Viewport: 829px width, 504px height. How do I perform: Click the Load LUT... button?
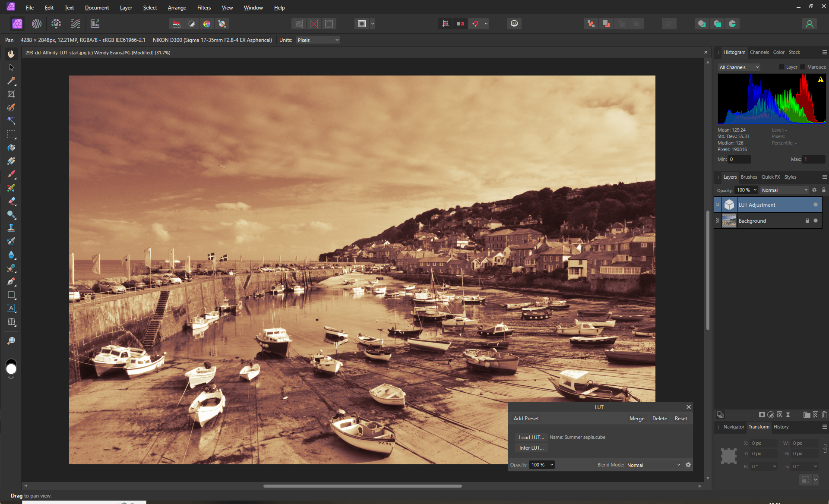click(531, 437)
